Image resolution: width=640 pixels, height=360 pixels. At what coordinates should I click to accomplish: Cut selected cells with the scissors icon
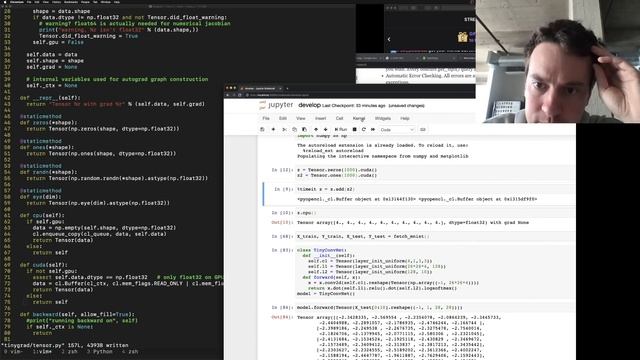(284, 129)
